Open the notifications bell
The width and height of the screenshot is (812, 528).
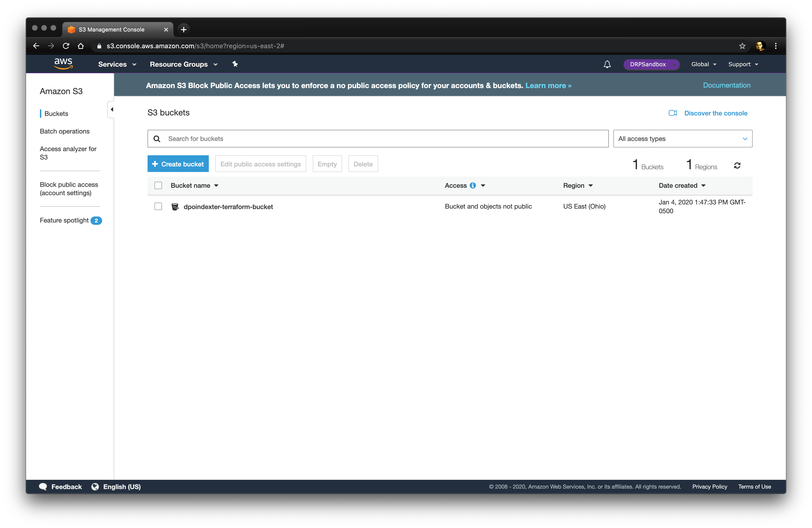607,64
